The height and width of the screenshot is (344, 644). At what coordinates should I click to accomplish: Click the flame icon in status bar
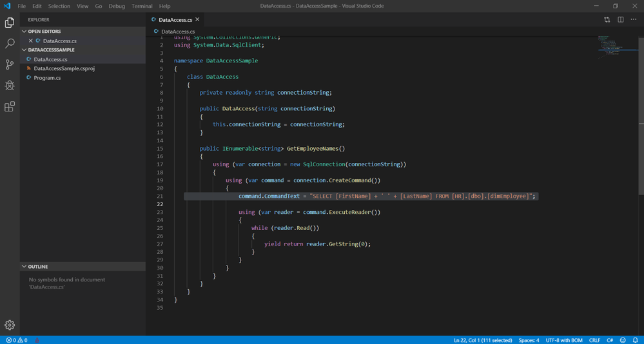[37, 340]
